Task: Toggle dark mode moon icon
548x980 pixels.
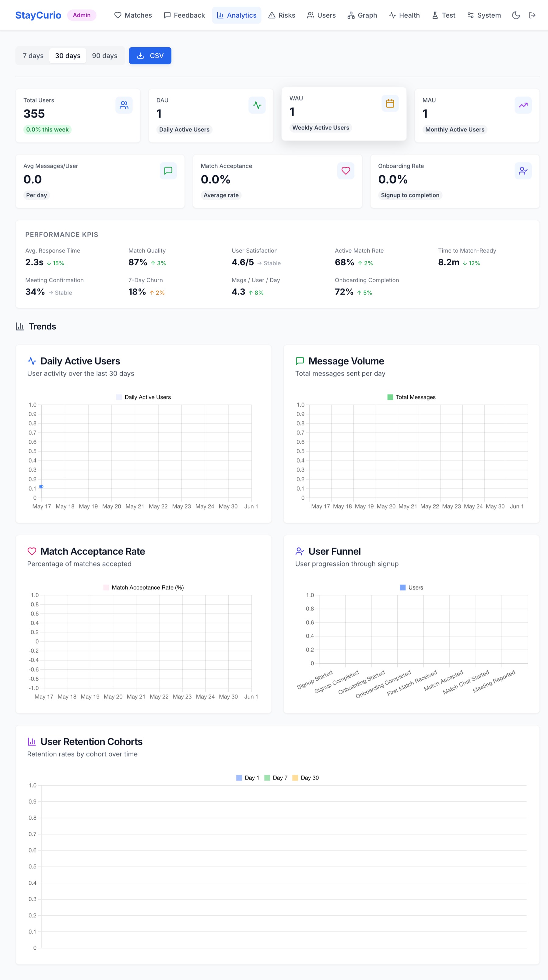Action: pyautogui.click(x=516, y=15)
